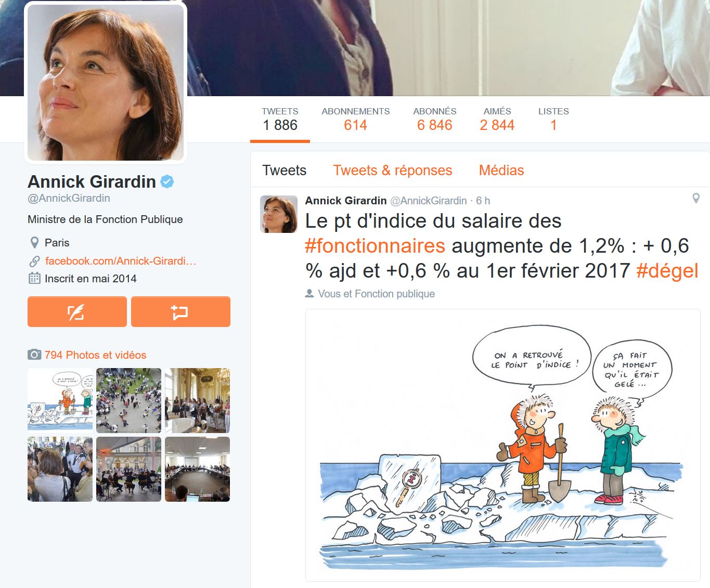Select the Tweets timeline tab
This screenshot has height=588, width=710.
click(285, 171)
